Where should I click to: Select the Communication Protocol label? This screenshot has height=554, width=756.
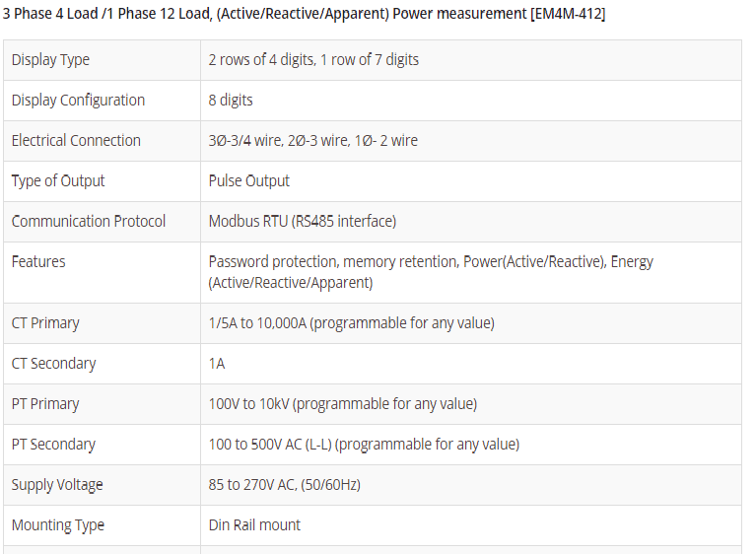[89, 222]
